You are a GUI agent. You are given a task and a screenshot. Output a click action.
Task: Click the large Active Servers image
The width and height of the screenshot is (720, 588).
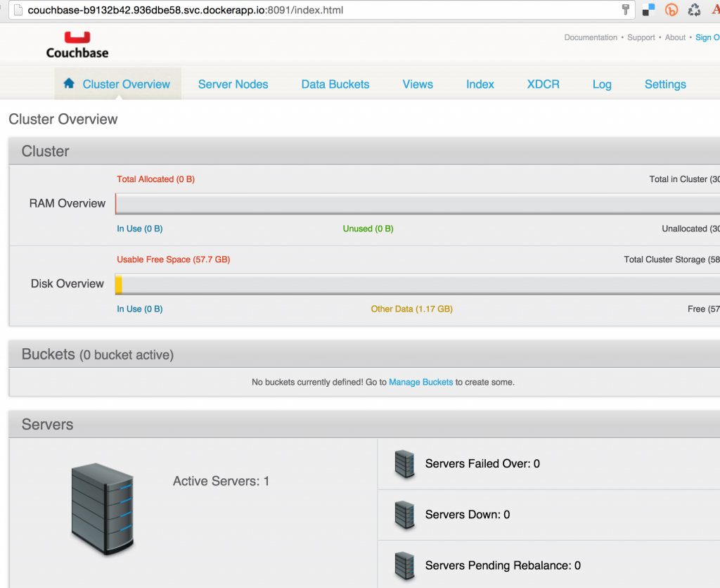pyautogui.click(x=103, y=509)
